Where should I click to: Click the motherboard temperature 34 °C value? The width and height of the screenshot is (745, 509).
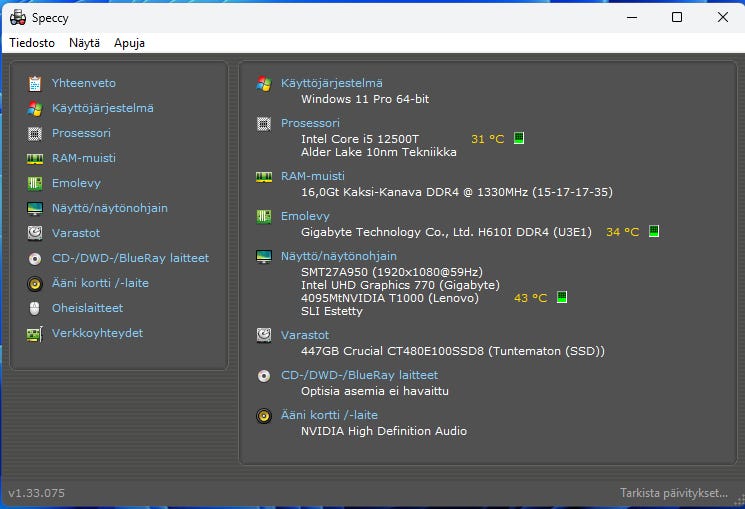point(622,232)
